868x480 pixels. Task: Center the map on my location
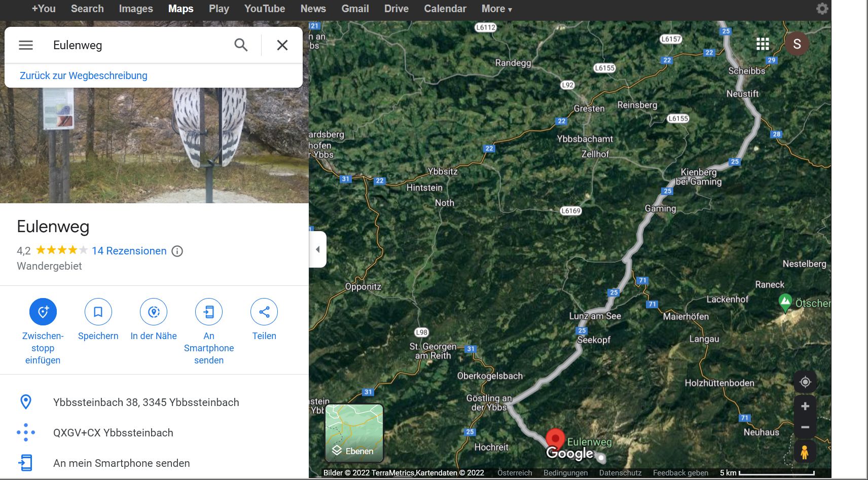tap(805, 382)
